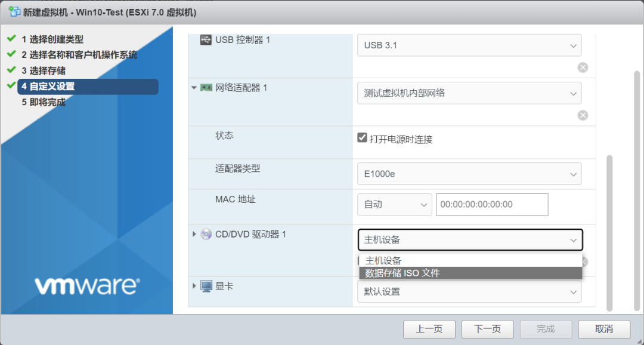Viewport: 644px width, 345px height.
Task: Click the USB controller 1 device icon
Action: pos(206,40)
